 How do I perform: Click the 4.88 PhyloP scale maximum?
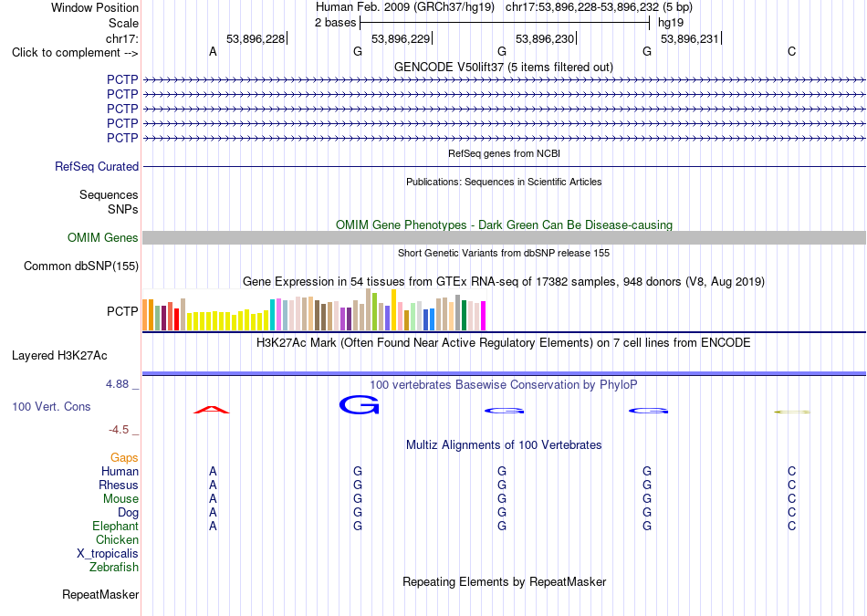pos(117,384)
